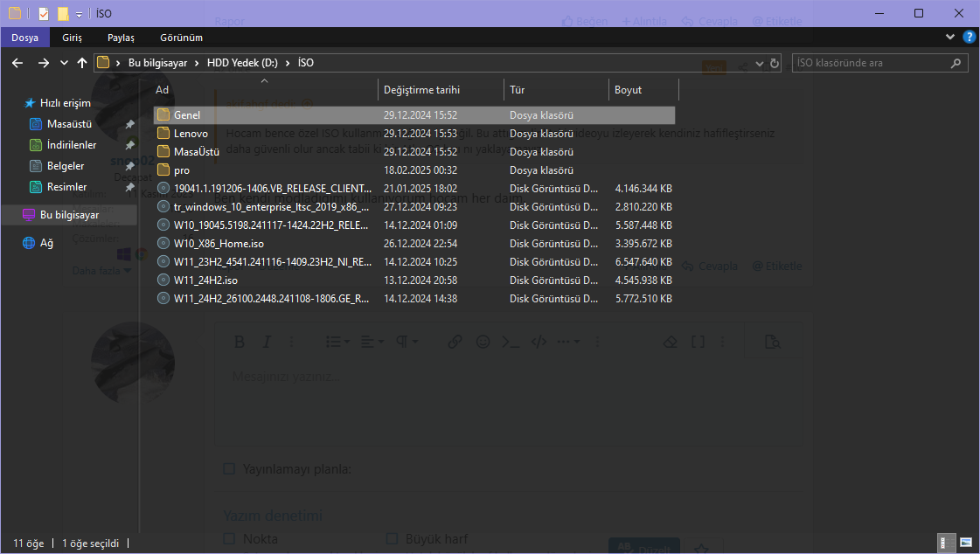Expand the ribbon with the chevron

click(x=950, y=37)
